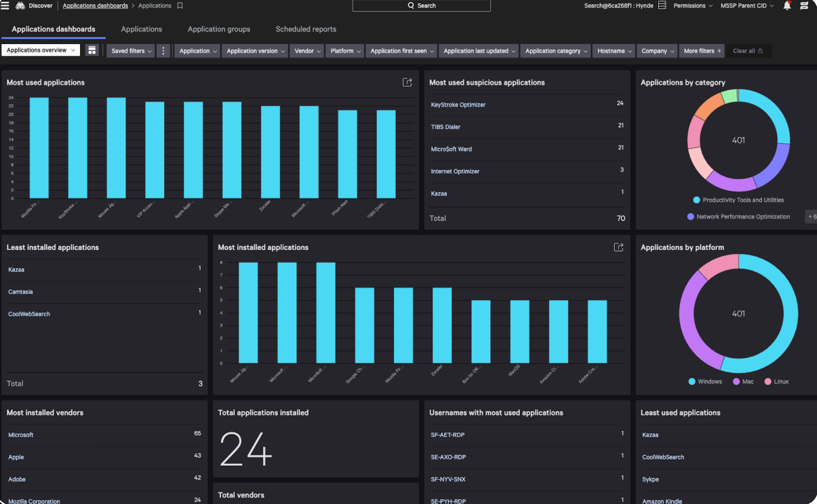Open the notifications bell
The image size is (817, 504).
click(787, 6)
